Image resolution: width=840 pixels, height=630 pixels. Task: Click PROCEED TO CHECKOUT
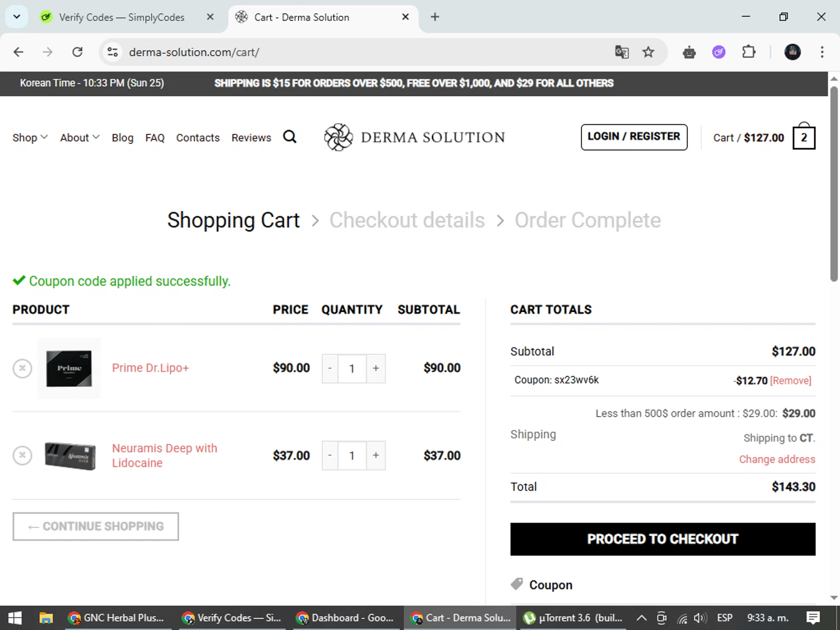coord(662,539)
